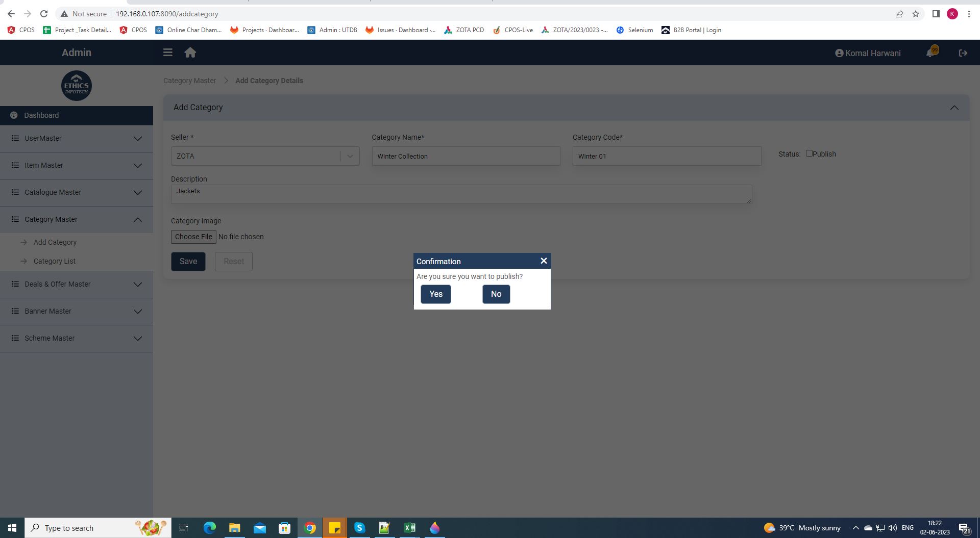The height and width of the screenshot is (538, 980).
Task: Click the logout icon
Action: [963, 53]
